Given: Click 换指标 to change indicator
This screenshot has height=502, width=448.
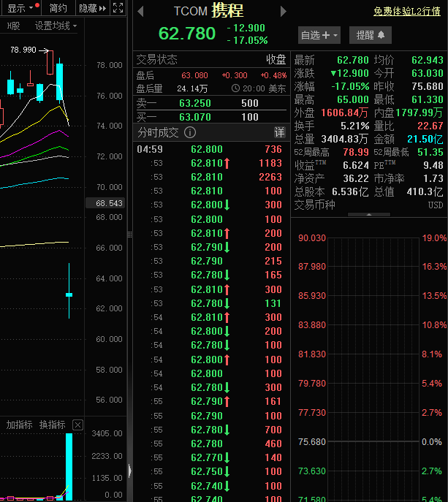Looking at the screenshot, I should pyautogui.click(x=52, y=425).
